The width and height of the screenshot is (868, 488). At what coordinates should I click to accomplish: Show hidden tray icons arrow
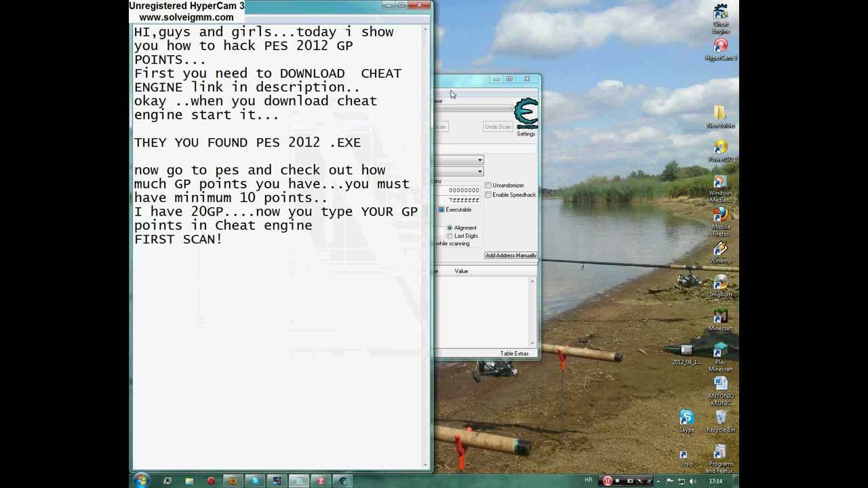[x=658, y=481]
